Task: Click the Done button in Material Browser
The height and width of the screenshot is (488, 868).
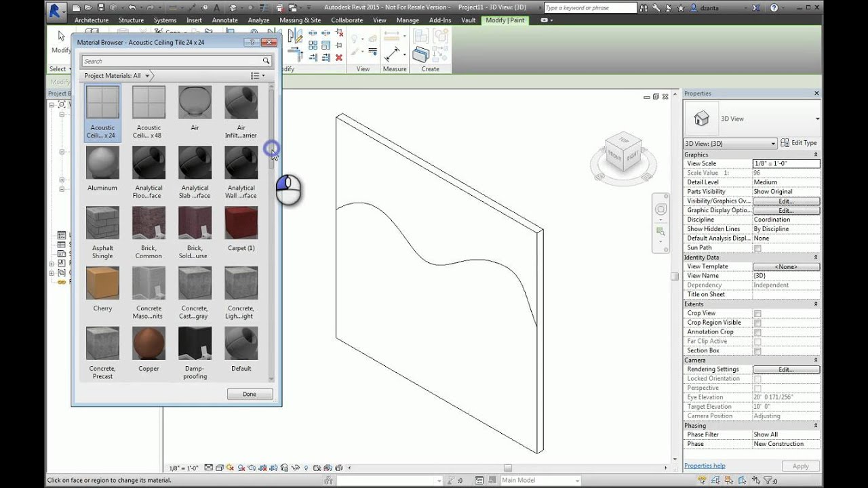Action: click(x=250, y=394)
